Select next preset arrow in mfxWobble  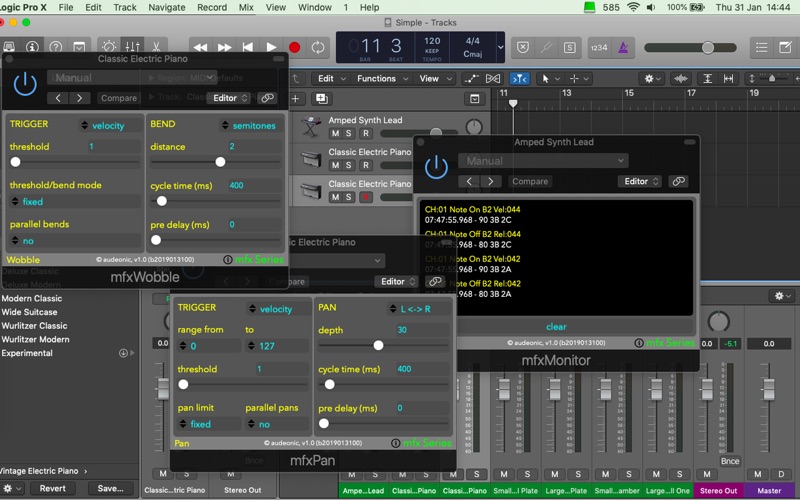point(80,98)
